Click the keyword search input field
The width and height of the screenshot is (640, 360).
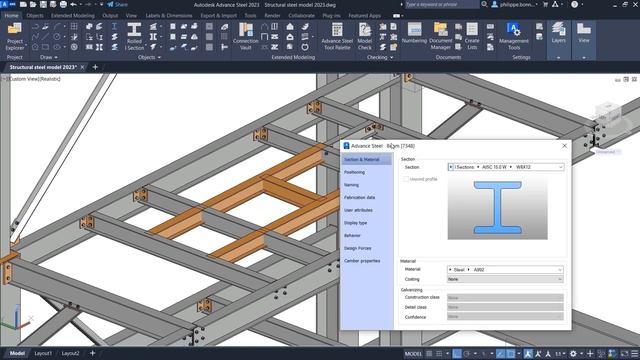tap(441, 4)
